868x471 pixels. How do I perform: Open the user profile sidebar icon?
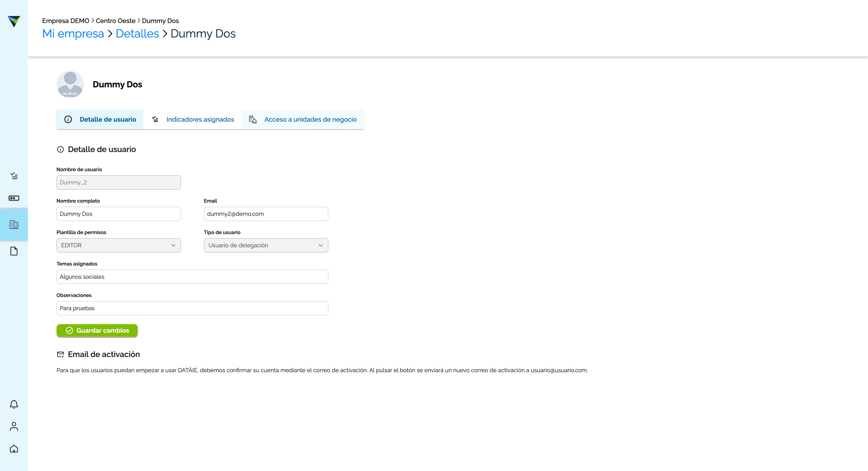[x=14, y=426]
